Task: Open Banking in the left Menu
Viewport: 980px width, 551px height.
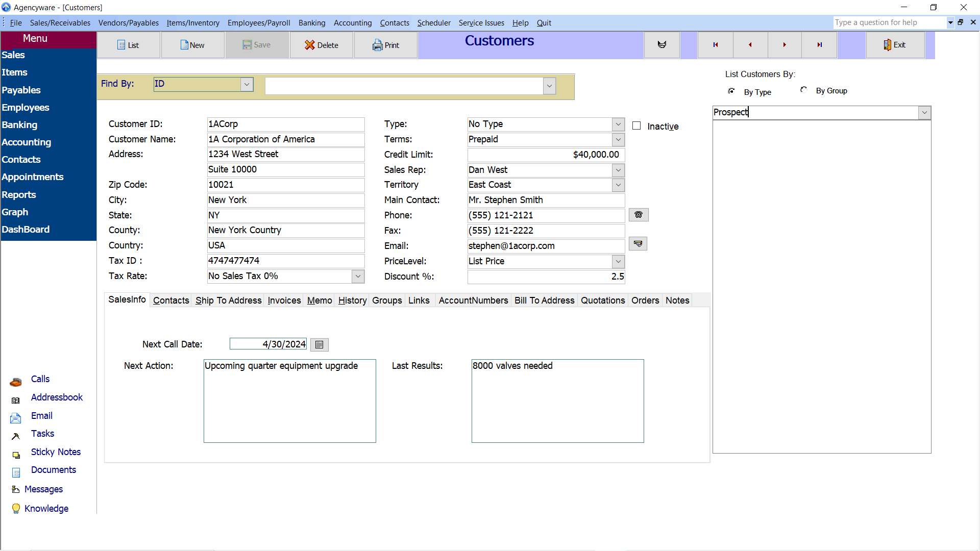Action: click(19, 125)
